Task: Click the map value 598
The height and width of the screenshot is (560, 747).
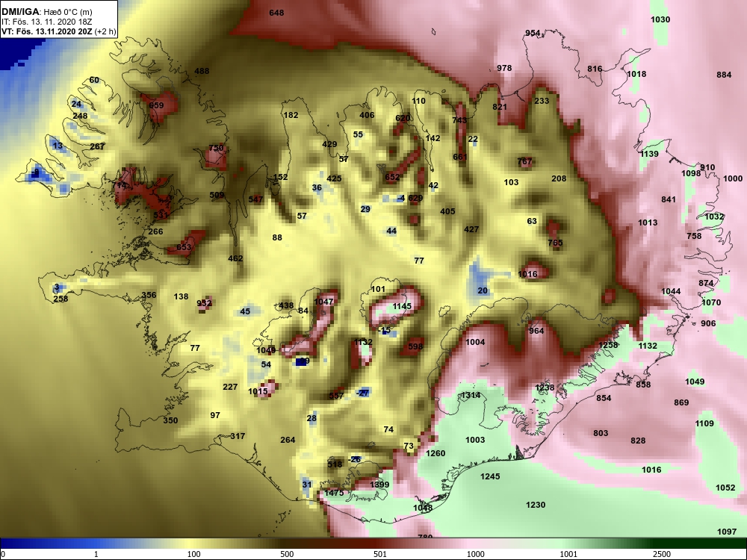Action: point(415,346)
